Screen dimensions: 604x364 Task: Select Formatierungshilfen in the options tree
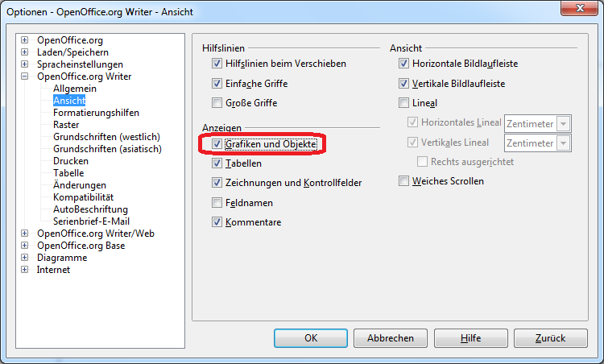coord(96,113)
